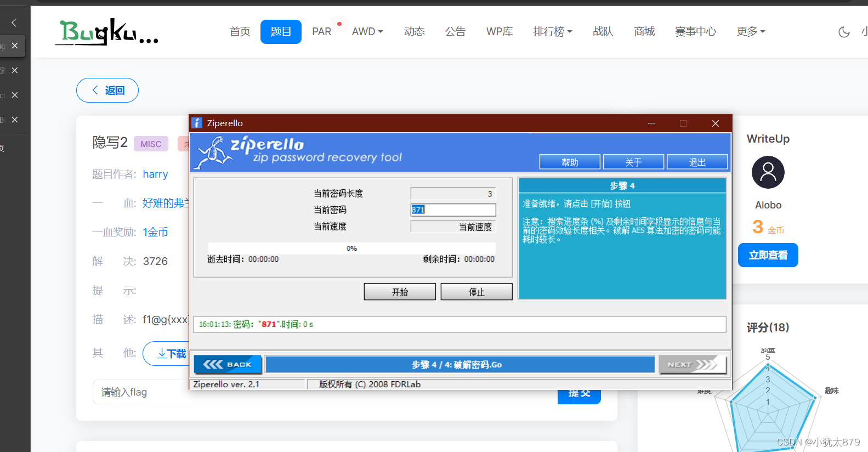Close the third sidebar tab
The width and height of the screenshot is (868, 452).
tap(15, 95)
